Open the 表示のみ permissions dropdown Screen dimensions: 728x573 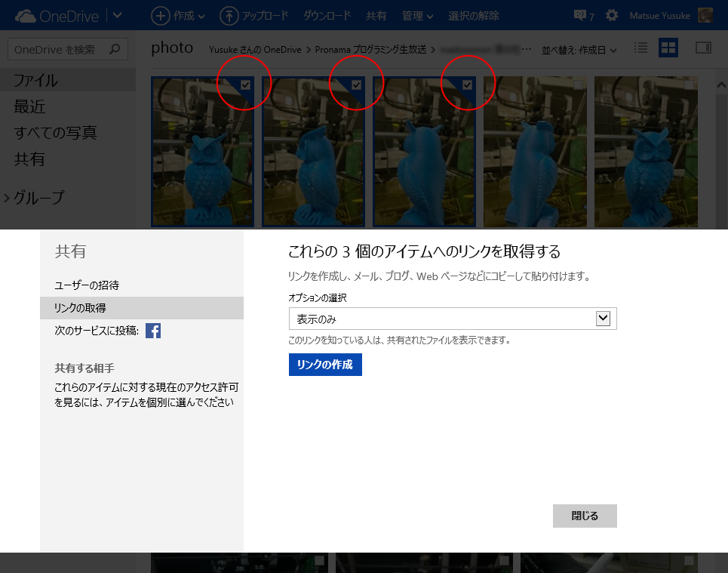point(603,318)
